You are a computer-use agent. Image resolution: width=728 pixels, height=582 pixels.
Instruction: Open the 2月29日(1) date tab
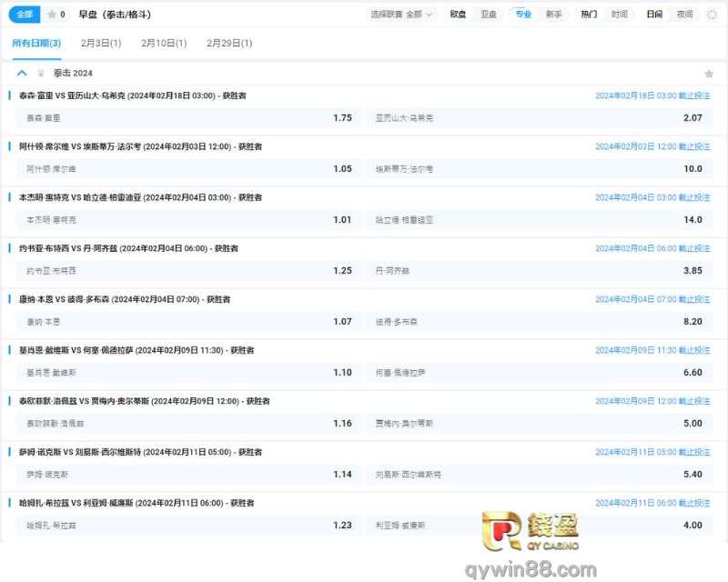[x=229, y=44]
